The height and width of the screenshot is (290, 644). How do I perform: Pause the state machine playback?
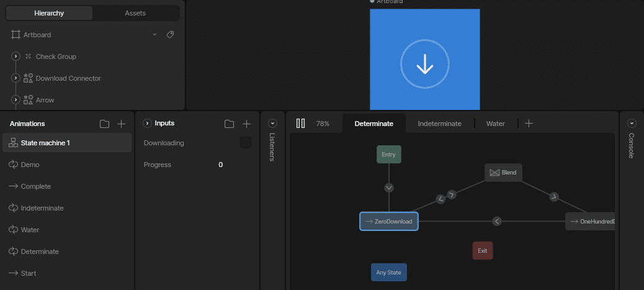(301, 123)
